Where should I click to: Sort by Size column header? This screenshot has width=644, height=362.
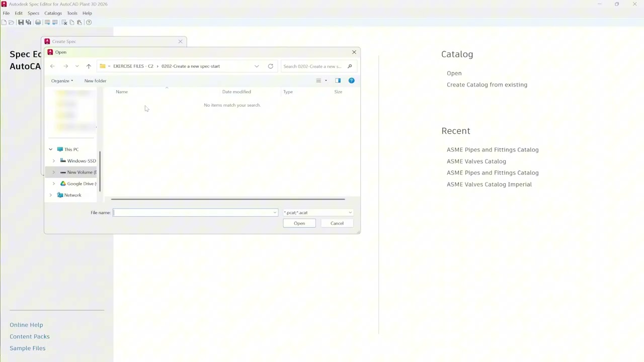click(338, 92)
